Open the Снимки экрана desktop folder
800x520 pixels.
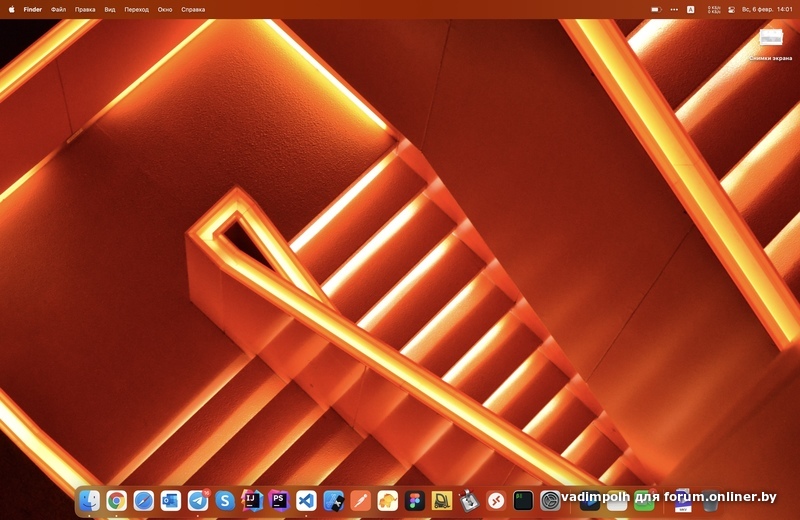(x=771, y=39)
